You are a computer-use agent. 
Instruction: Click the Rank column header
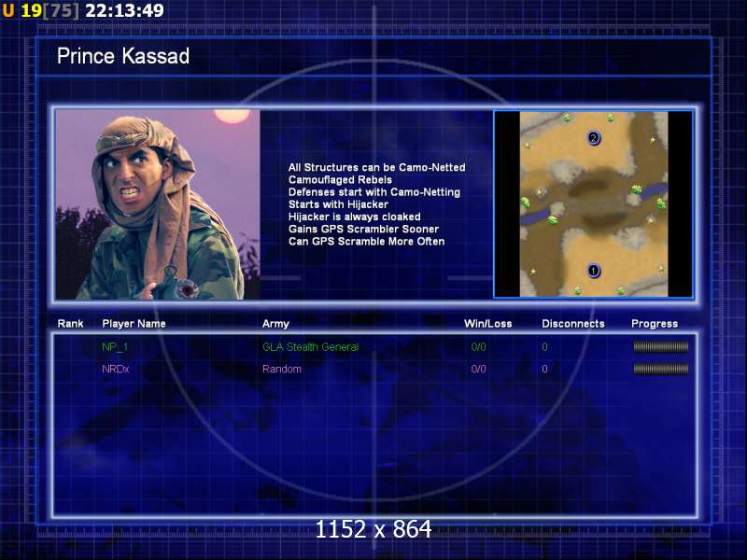pyautogui.click(x=71, y=324)
